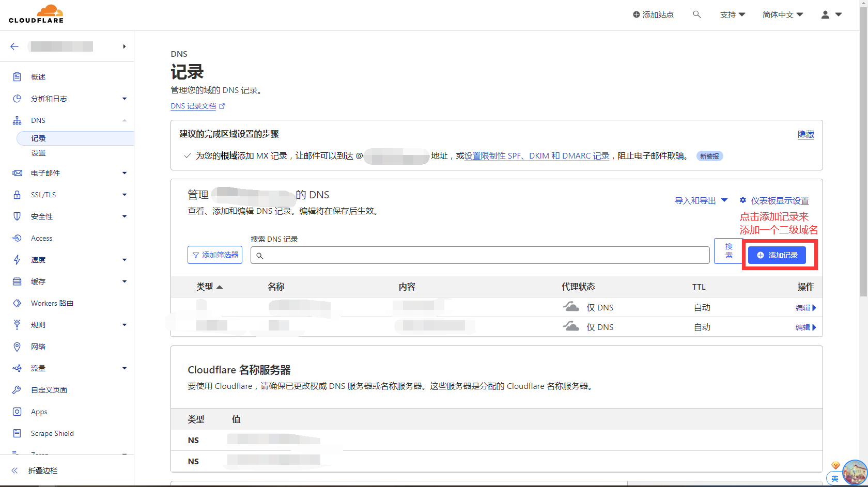This screenshot has width=868, height=487.
Task: Click the 安全性 shield icon
Action: coord(17,216)
